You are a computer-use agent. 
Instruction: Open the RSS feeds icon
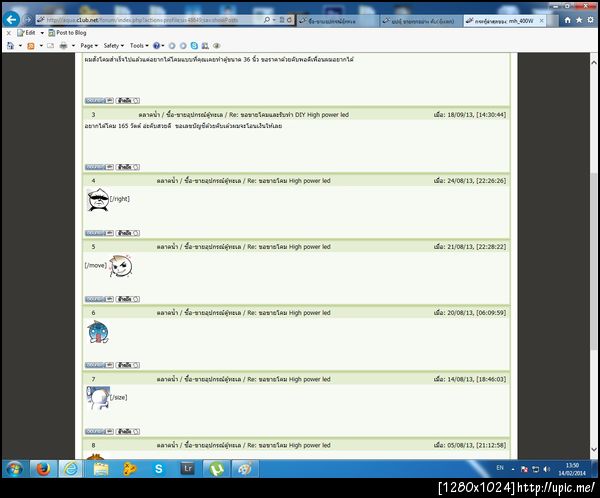coord(31,46)
